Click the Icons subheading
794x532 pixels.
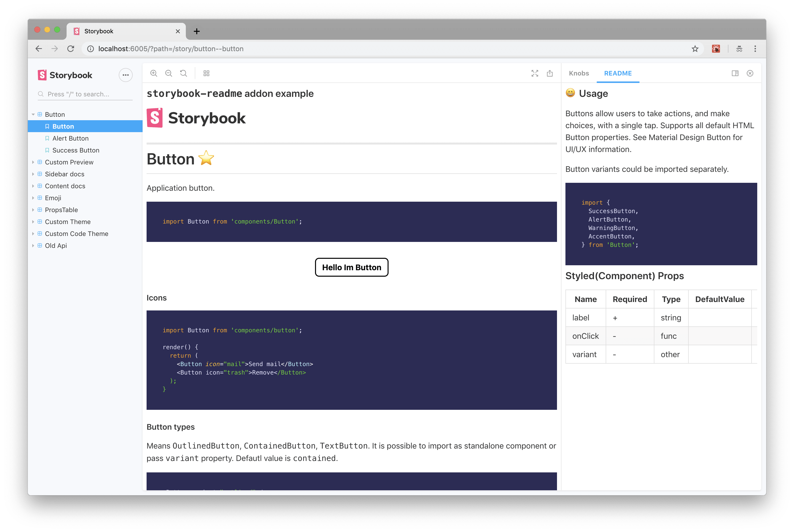157,298
